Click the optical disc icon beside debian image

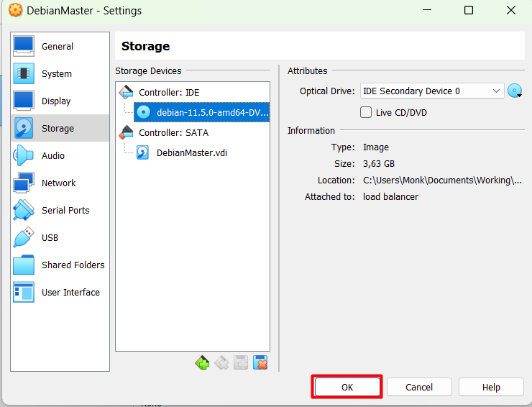(x=144, y=112)
